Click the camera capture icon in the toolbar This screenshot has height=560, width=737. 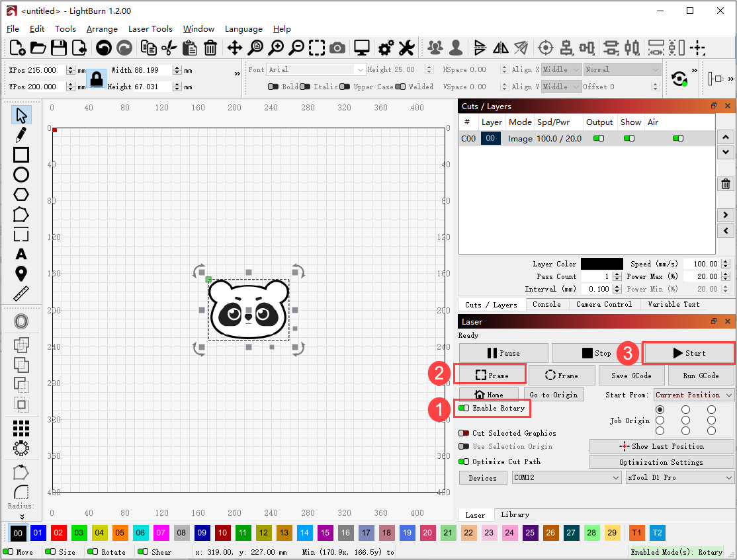point(337,48)
